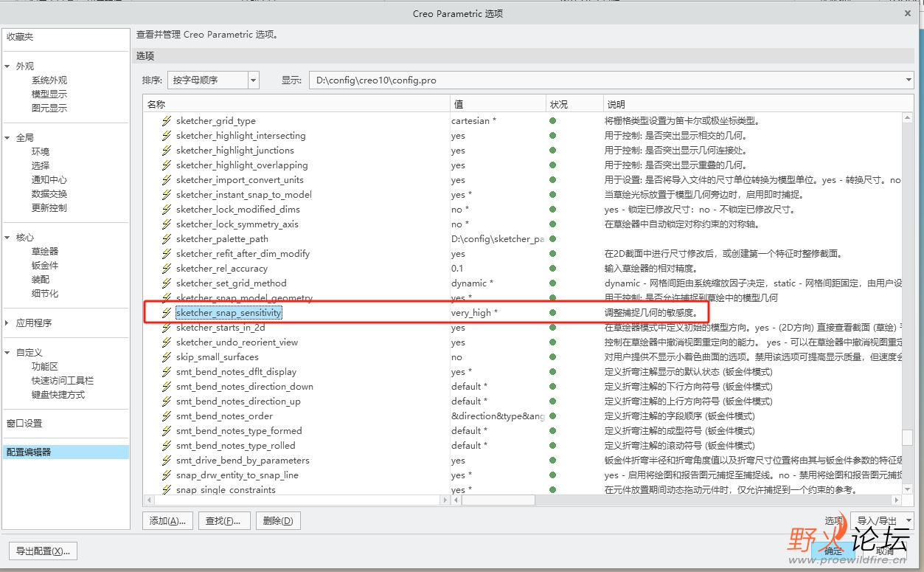Click lightning icon beside smt_bend_notes_direction_up
The width and height of the screenshot is (924, 572).
167,402
